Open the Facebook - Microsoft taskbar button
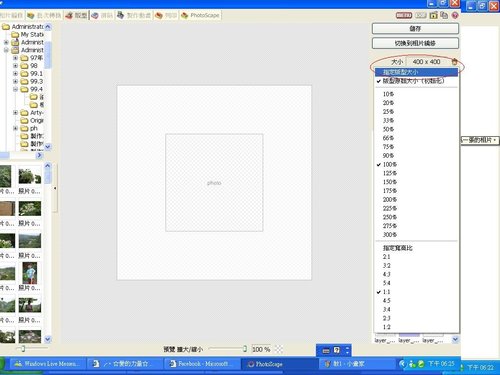 tap(202, 364)
